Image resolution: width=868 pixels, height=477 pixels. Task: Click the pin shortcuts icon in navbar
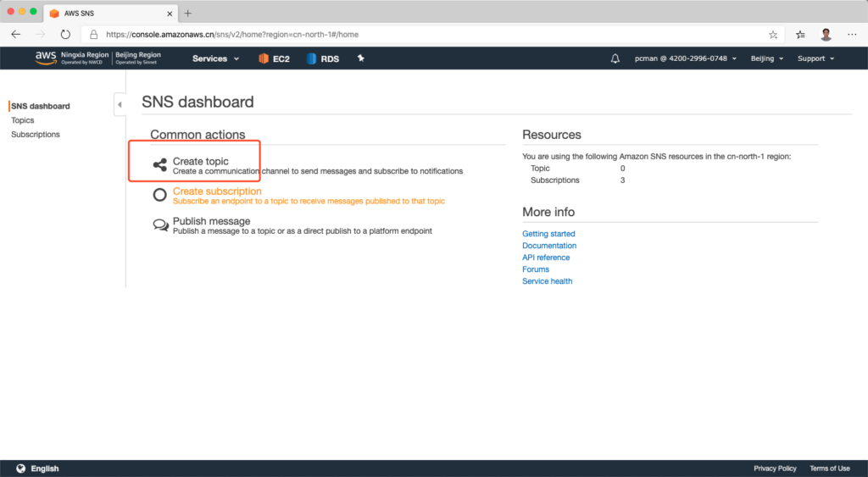[360, 58]
